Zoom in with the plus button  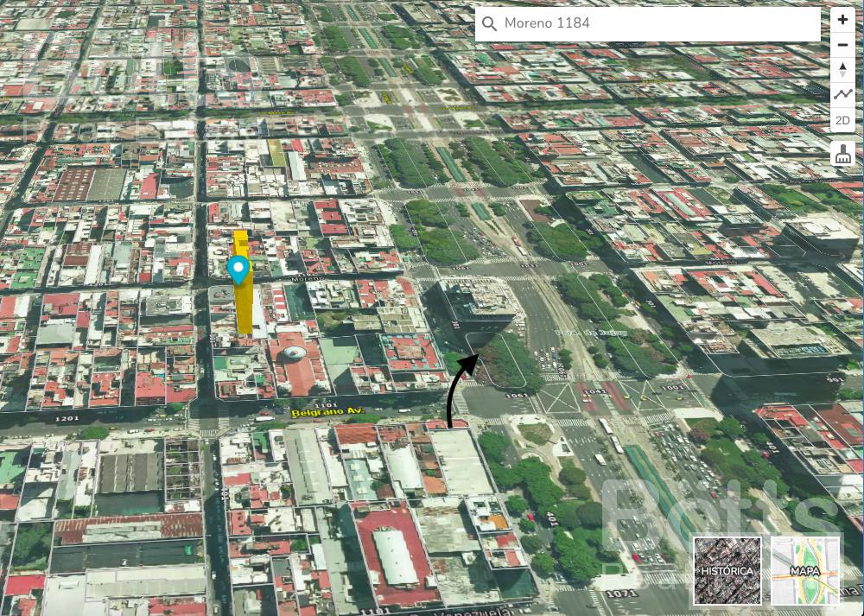pos(842,21)
